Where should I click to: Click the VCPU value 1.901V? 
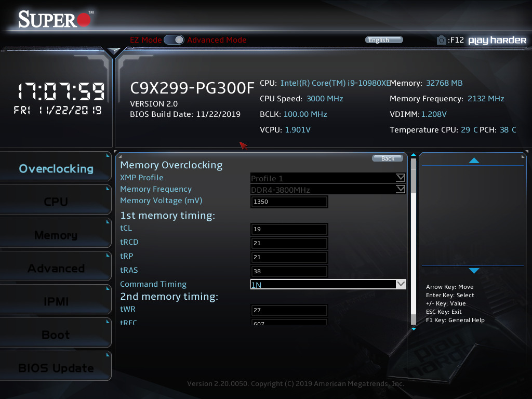click(x=298, y=130)
